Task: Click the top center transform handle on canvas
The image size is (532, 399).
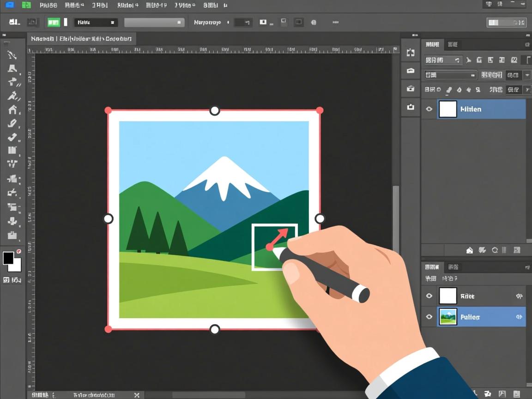Action: [215, 110]
